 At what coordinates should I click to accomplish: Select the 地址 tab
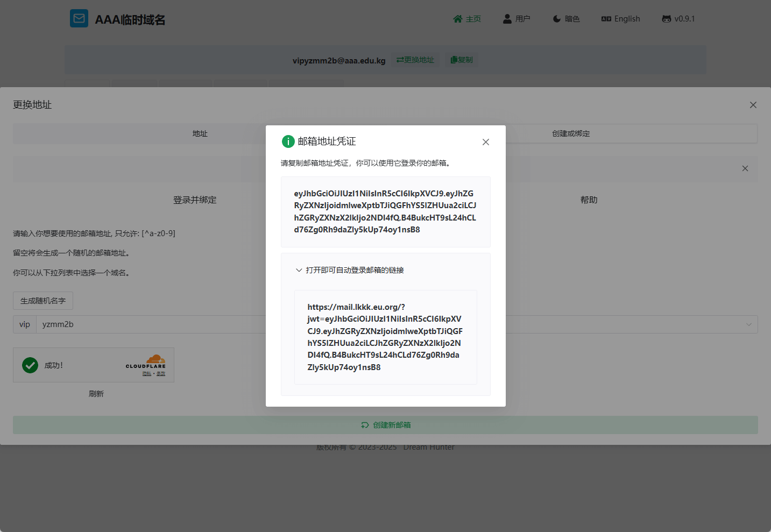pyautogui.click(x=200, y=133)
